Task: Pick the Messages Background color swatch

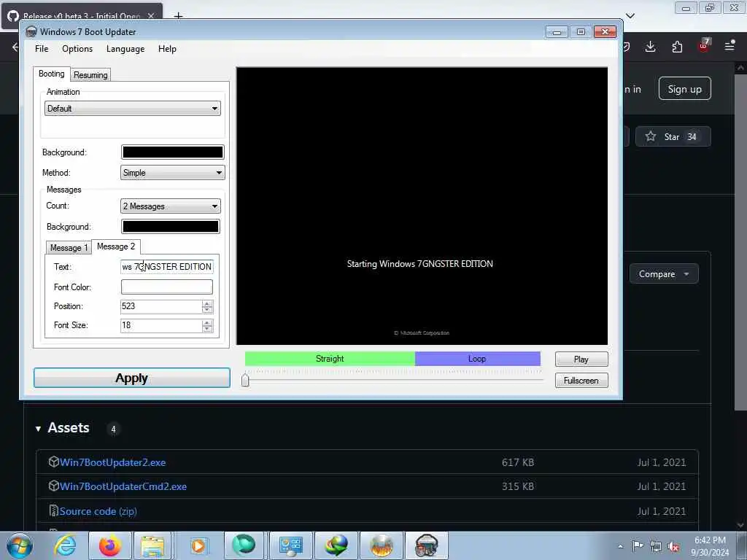Action: click(x=171, y=226)
